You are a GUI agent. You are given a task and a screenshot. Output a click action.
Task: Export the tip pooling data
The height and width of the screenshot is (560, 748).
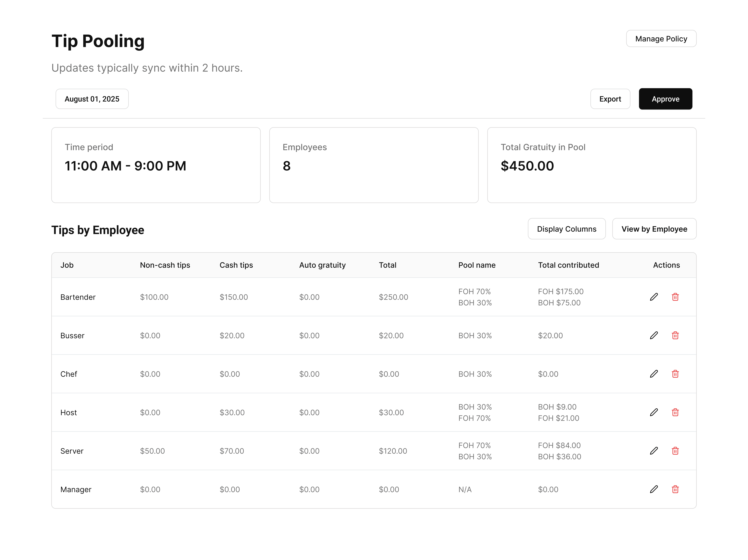(610, 99)
